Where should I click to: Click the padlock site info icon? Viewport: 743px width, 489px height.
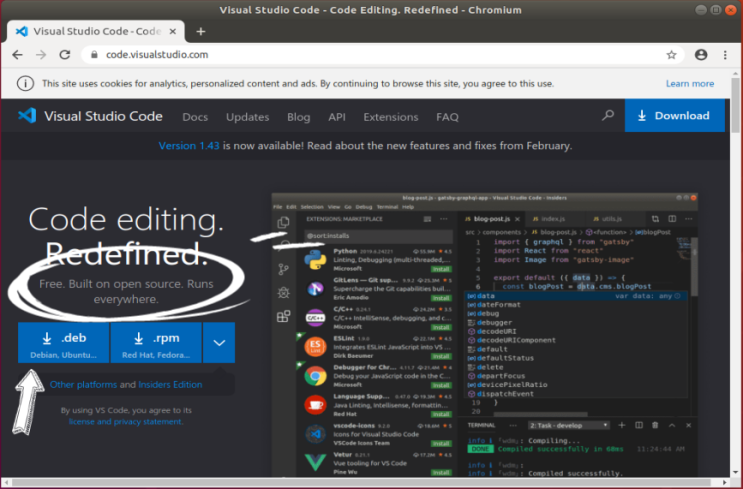point(94,55)
